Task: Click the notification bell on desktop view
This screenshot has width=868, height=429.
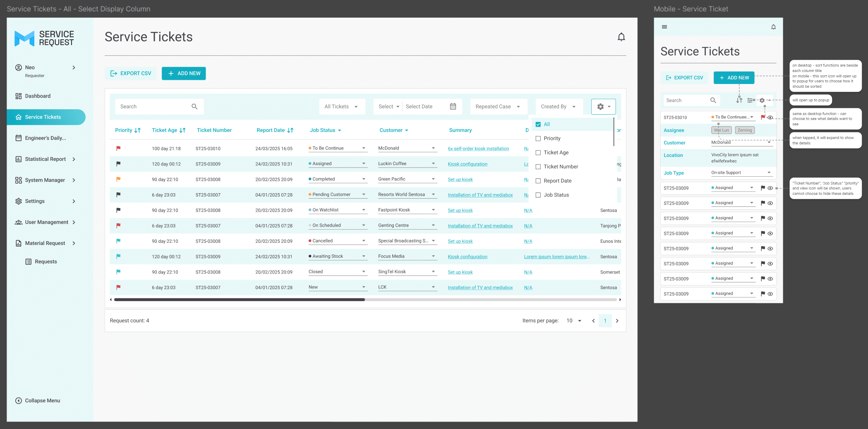Action: pos(621,36)
